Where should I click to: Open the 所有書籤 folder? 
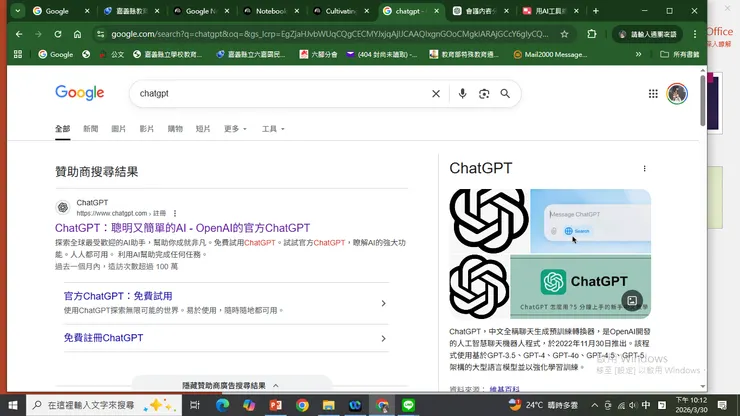tap(680, 54)
